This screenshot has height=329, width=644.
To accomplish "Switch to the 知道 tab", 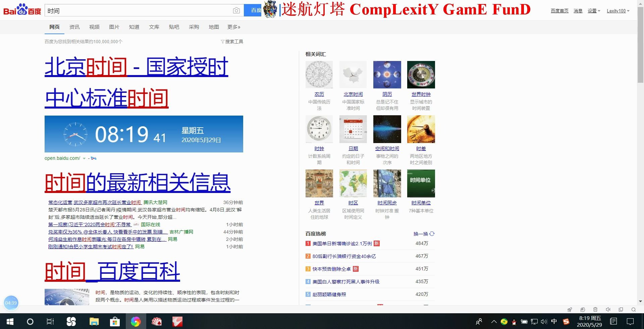I will point(134,27).
